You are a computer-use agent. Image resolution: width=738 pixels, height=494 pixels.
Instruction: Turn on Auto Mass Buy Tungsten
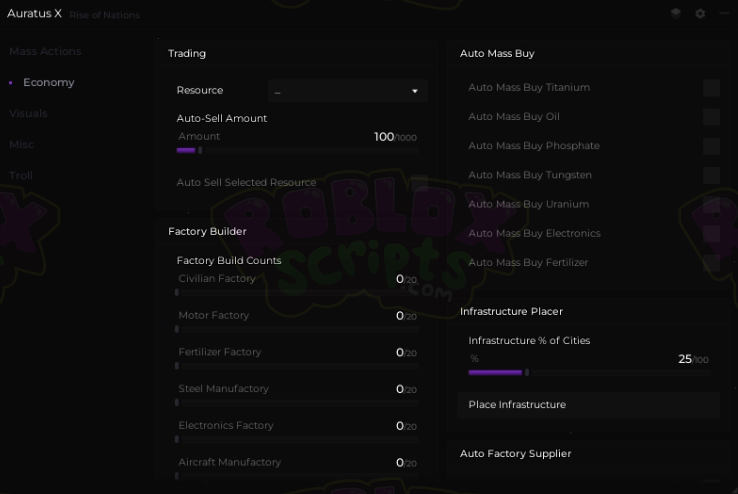(x=711, y=175)
